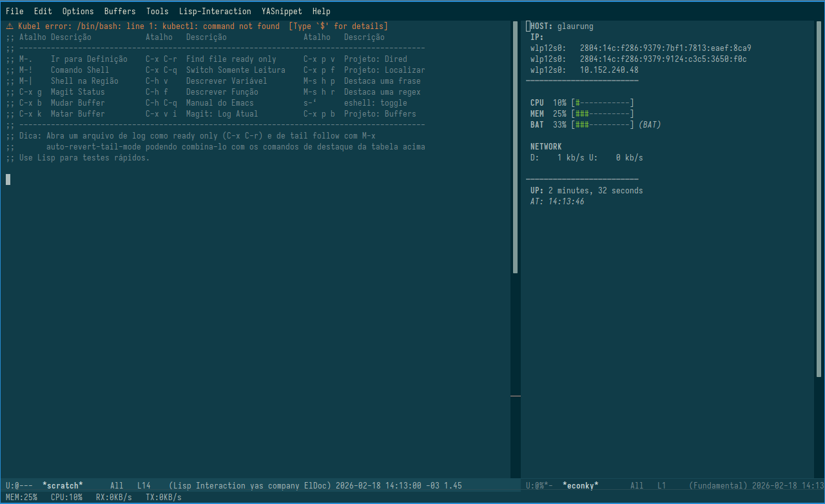The image size is (825, 504).
Task: Open the YASnippet menu
Action: click(x=282, y=11)
